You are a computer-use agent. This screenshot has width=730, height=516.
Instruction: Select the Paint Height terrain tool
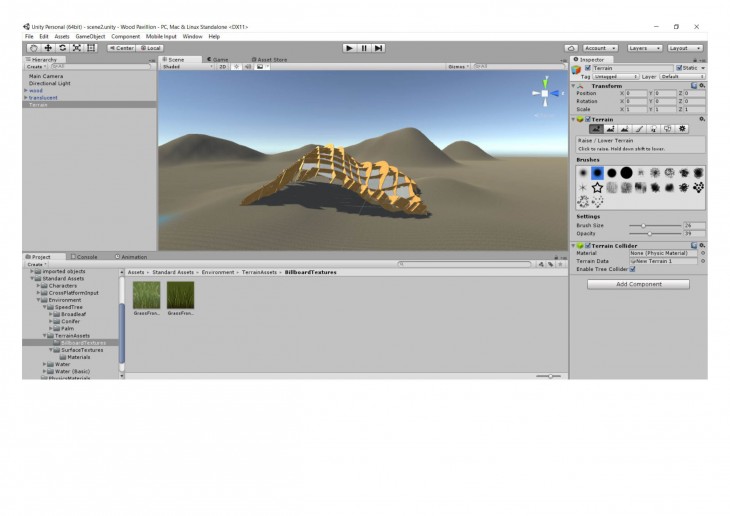(611, 129)
